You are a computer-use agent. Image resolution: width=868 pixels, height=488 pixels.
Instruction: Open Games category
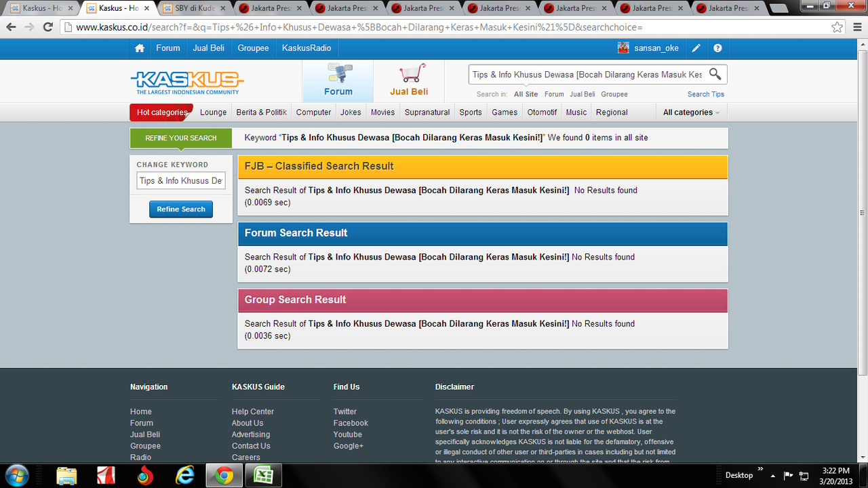[505, 113]
